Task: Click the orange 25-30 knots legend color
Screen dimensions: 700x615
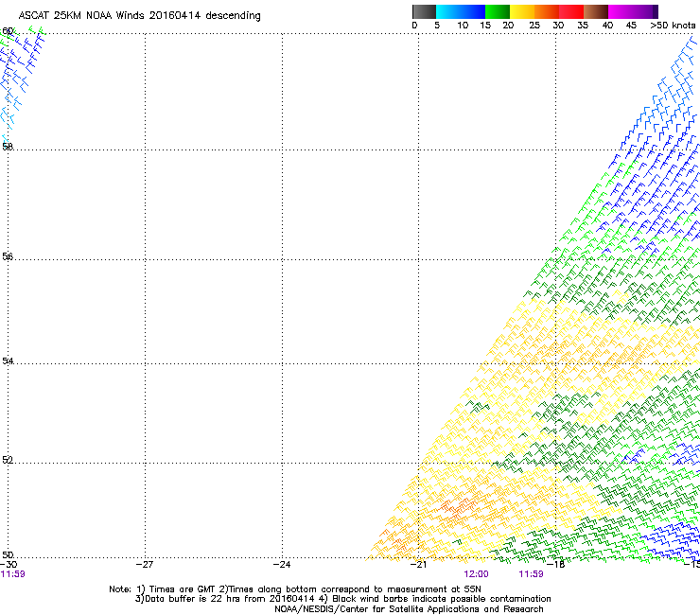Action: (547, 11)
